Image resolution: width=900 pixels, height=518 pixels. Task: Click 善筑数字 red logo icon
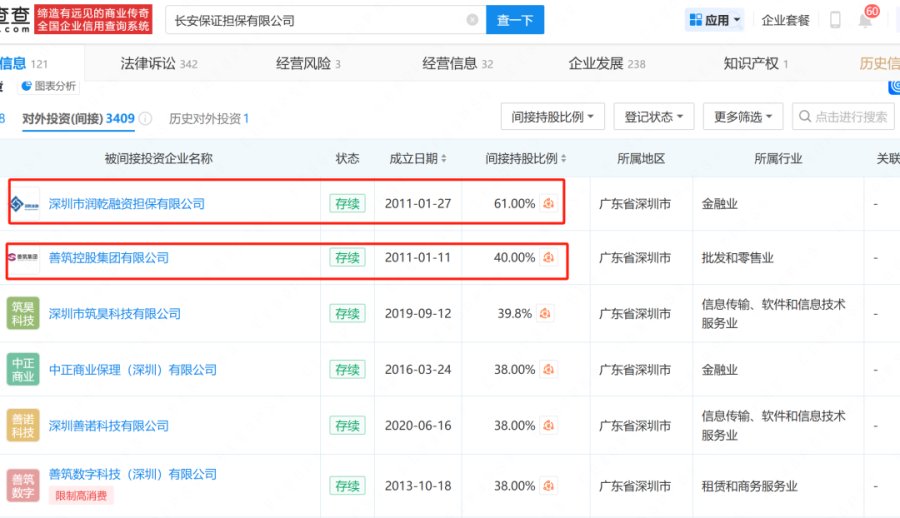[23, 486]
